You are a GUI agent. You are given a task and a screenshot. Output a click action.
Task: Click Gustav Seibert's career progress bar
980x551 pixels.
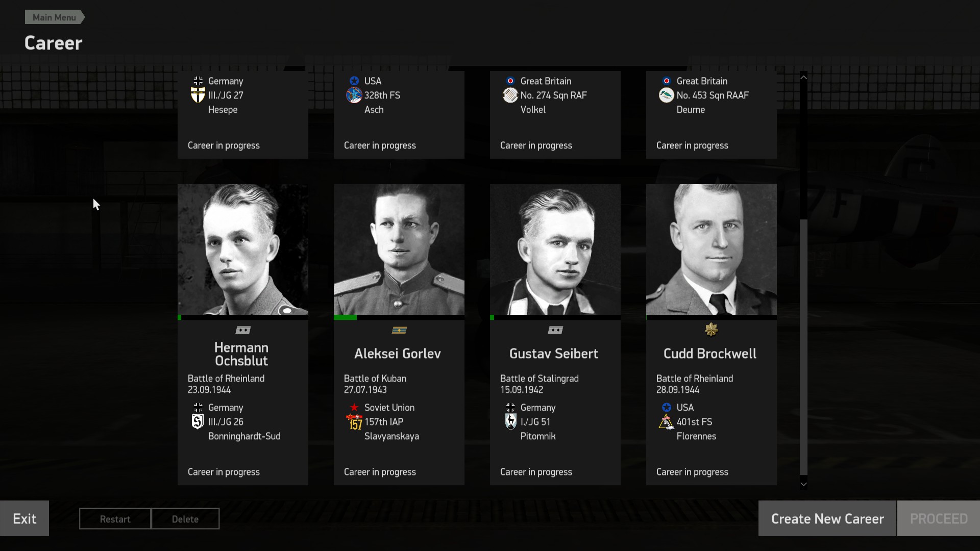pos(555,317)
